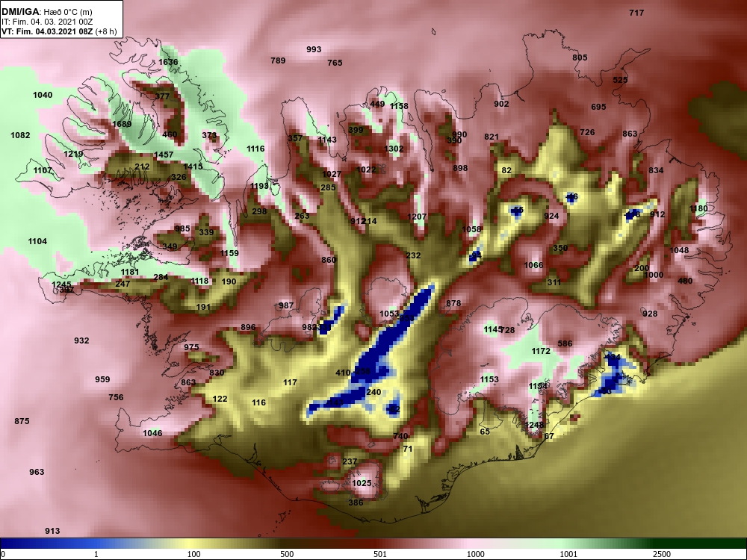Select the 'IT: Fim. 04. 03. 2021 00Z' line

pos(46,22)
